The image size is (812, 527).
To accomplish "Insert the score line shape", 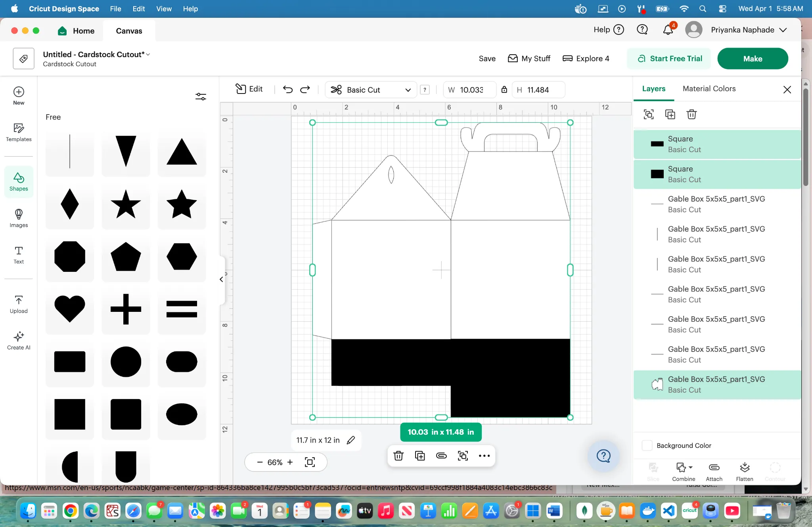I will coord(70,151).
